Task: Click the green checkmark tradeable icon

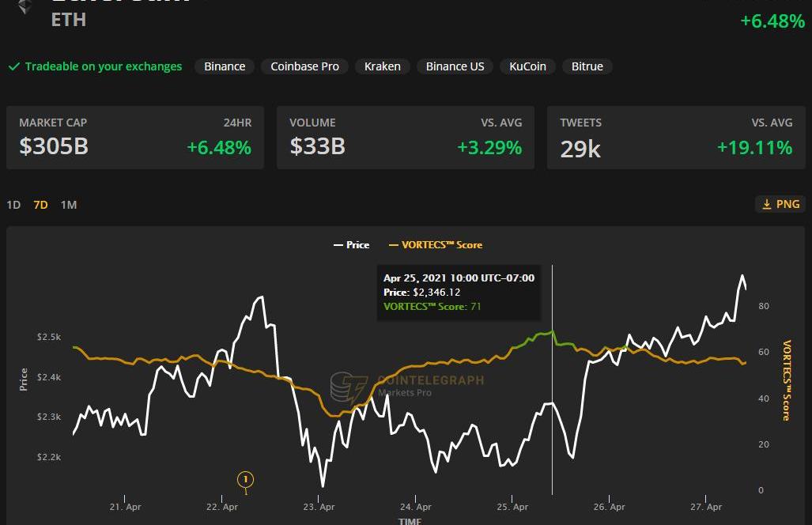Action: click(14, 66)
